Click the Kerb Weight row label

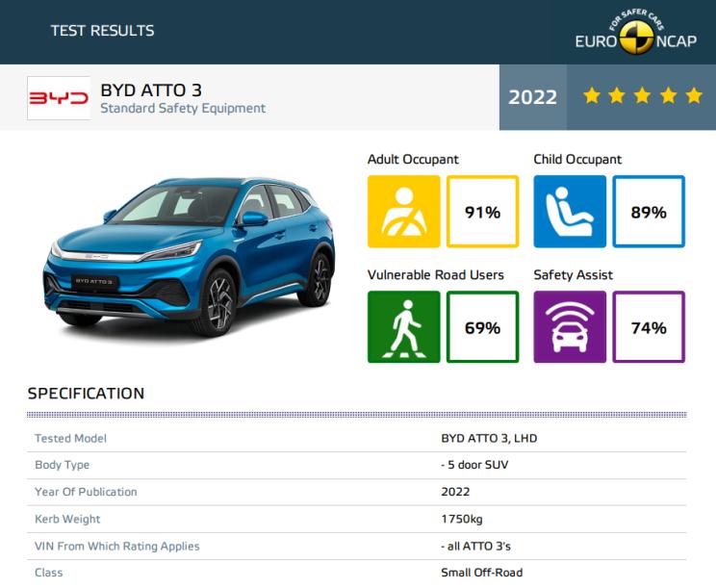(x=67, y=519)
